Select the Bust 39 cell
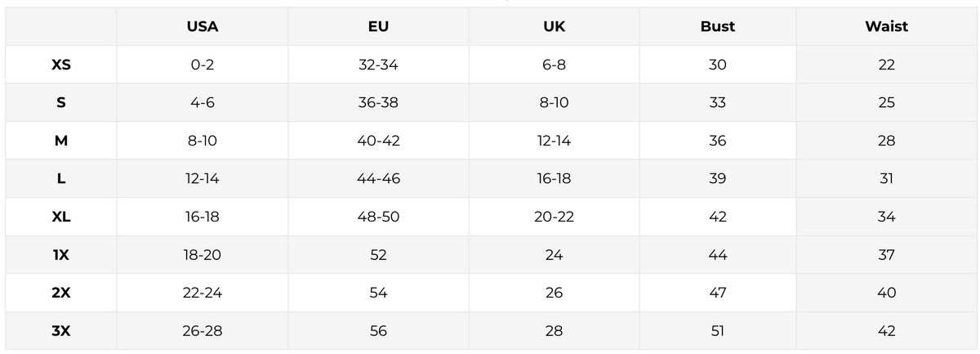Viewport: 980px width, 354px height. [x=717, y=178]
